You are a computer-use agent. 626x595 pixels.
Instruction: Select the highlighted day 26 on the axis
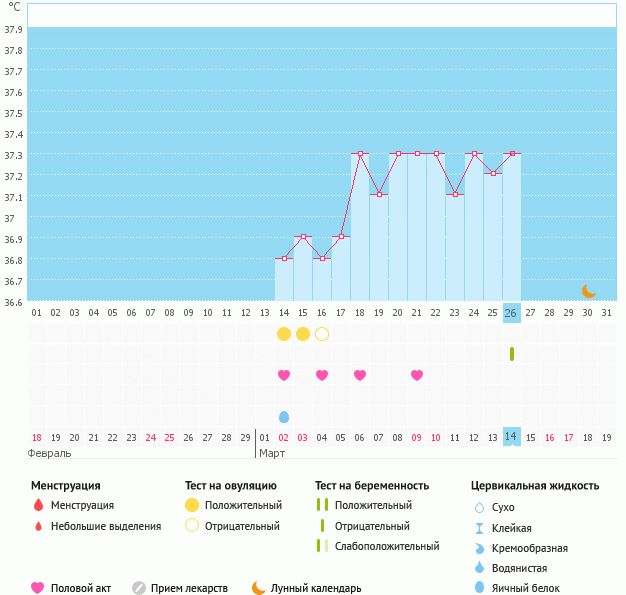pos(511,313)
